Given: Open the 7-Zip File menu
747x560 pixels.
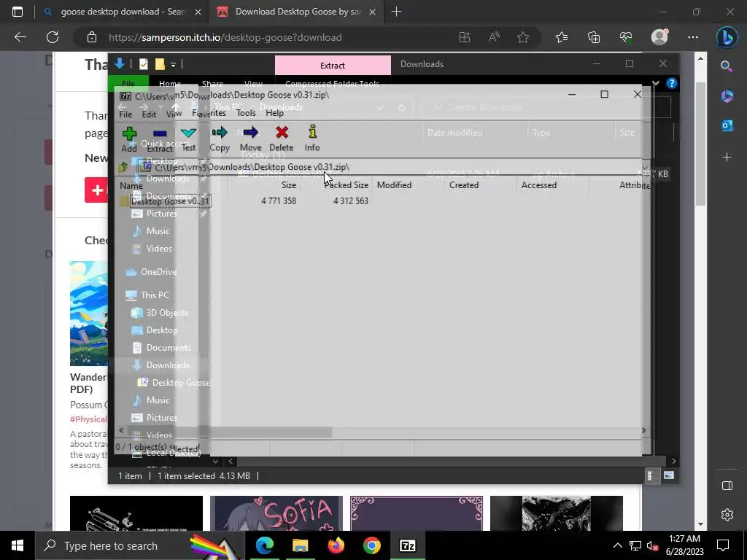Looking at the screenshot, I should [125, 114].
